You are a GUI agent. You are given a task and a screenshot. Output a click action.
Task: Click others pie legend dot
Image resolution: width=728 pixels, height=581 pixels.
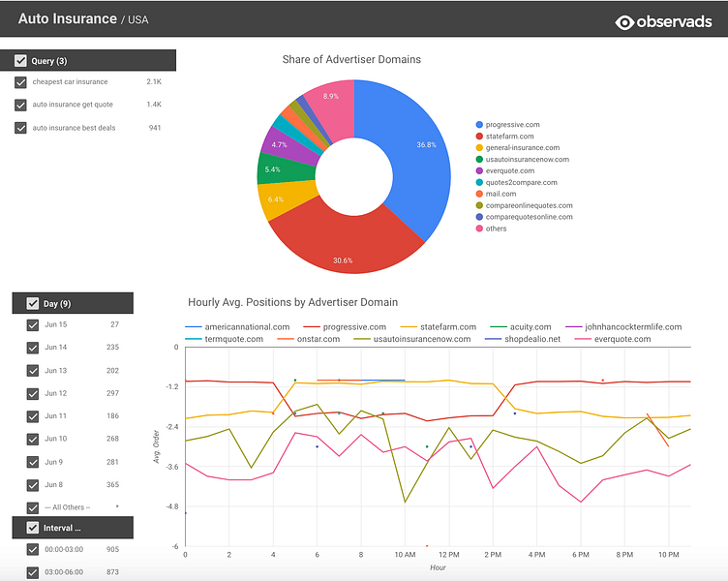click(x=479, y=229)
